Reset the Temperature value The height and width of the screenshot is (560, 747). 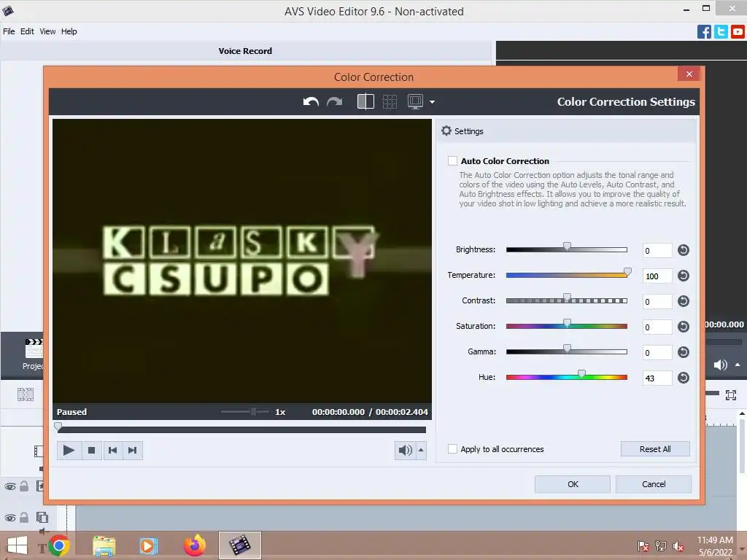(x=683, y=276)
